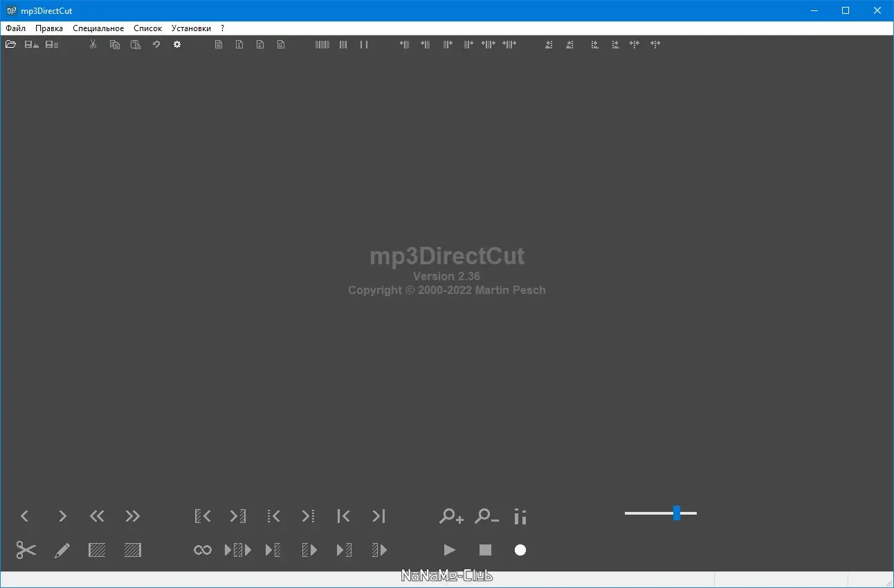Click the two-bars icon beside zoom out

click(x=520, y=516)
